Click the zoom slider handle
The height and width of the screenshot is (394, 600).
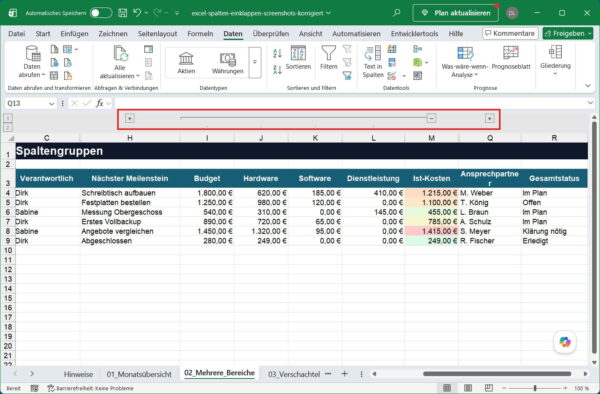(x=535, y=388)
